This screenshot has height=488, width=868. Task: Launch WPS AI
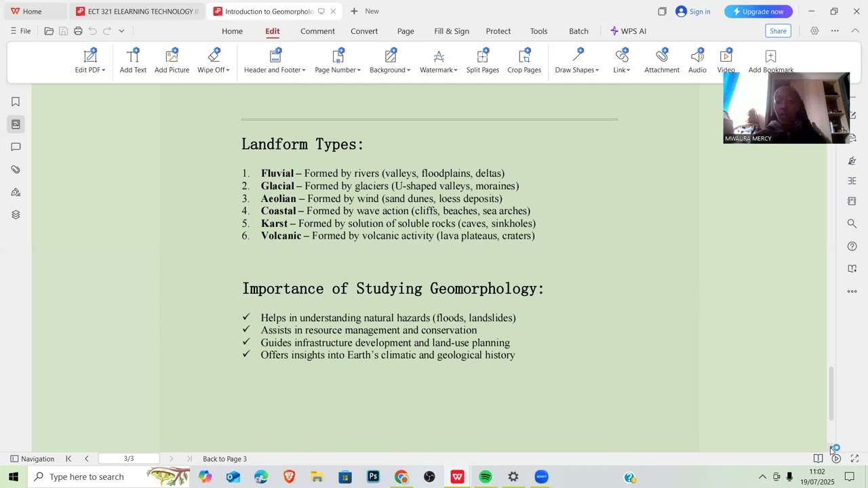[x=628, y=31]
